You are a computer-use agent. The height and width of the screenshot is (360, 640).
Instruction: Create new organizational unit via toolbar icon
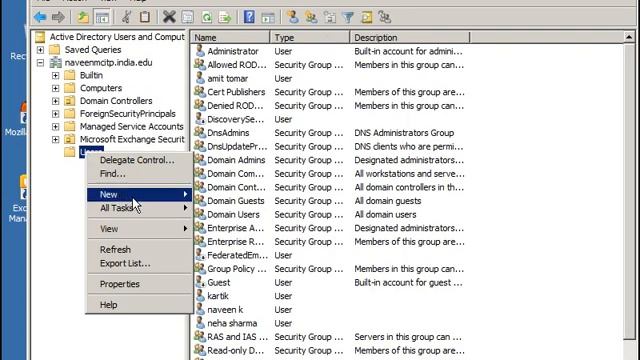[x=330, y=17]
